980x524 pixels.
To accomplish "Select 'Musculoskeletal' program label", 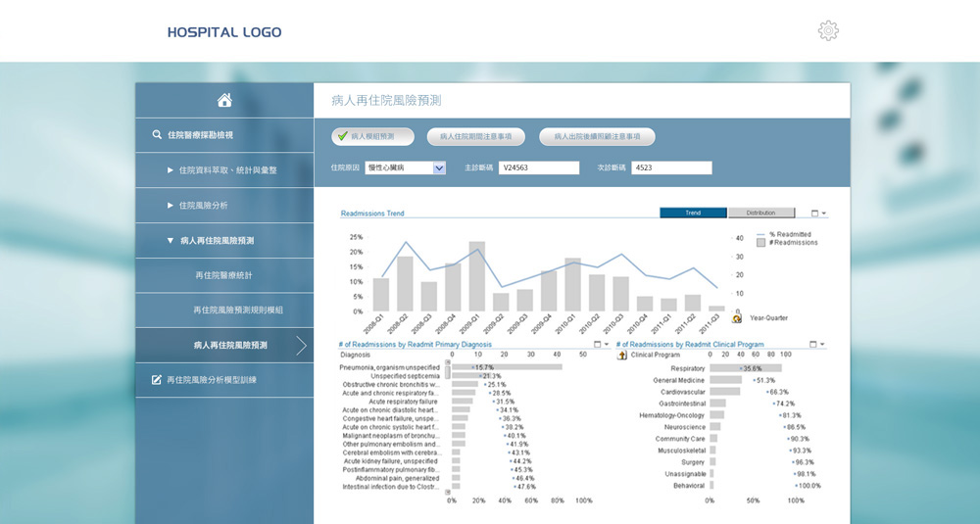I will click(x=681, y=451).
